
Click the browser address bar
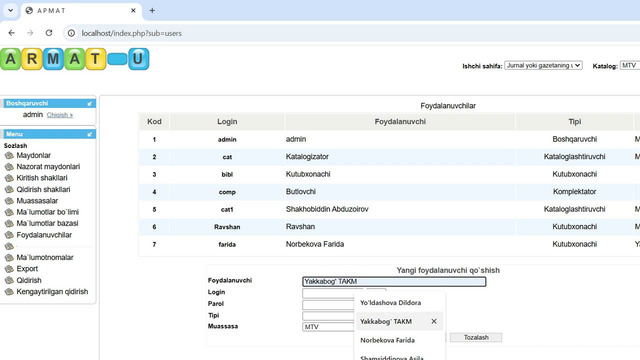point(351,33)
